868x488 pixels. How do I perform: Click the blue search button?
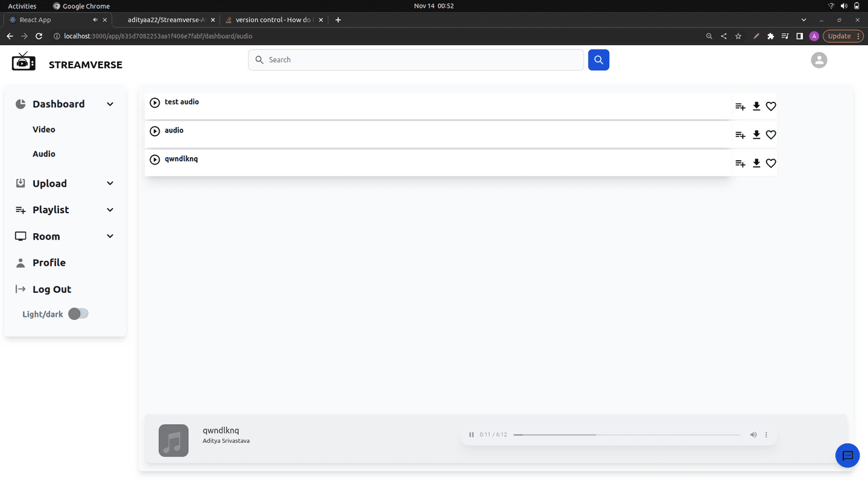click(x=599, y=60)
